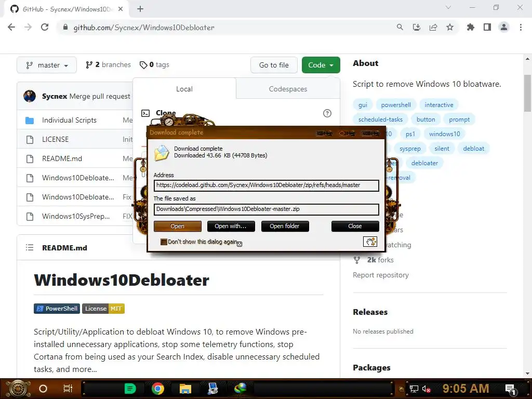Collapse the green Code dropdown

[321, 65]
